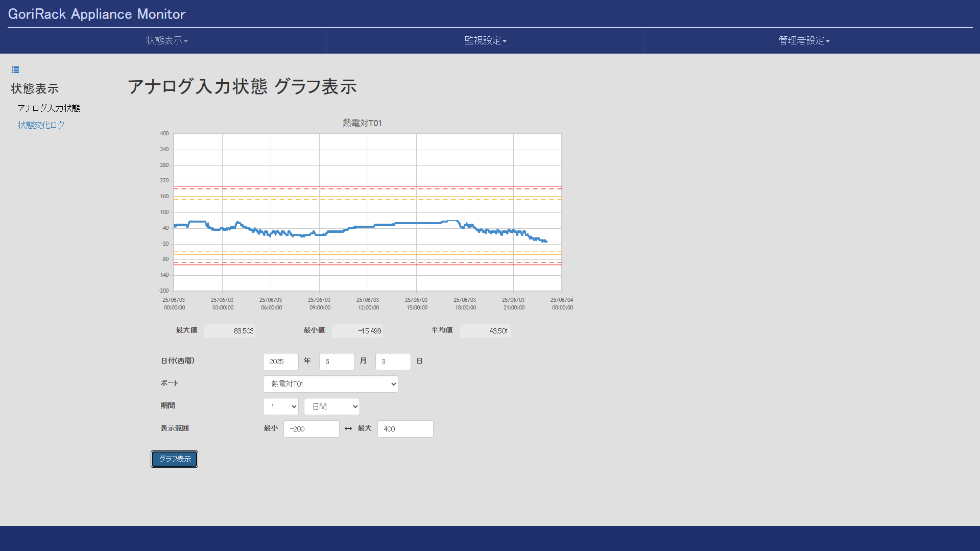Select アナログ入力状態 in the sidebar
Image resolution: width=980 pixels, height=551 pixels.
[x=49, y=108]
